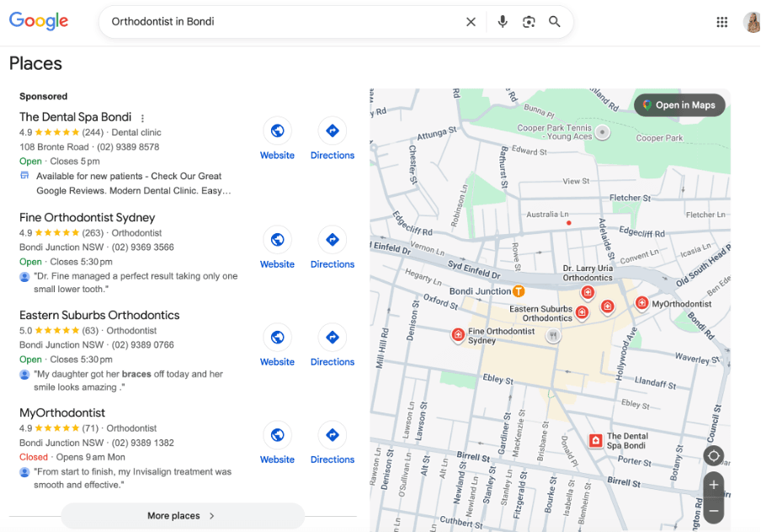Click Cooper Park Tennis map marker

602,132
